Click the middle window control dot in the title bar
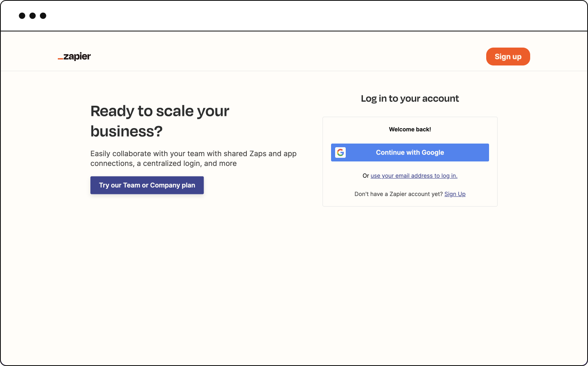This screenshot has width=588, height=366. [x=33, y=16]
